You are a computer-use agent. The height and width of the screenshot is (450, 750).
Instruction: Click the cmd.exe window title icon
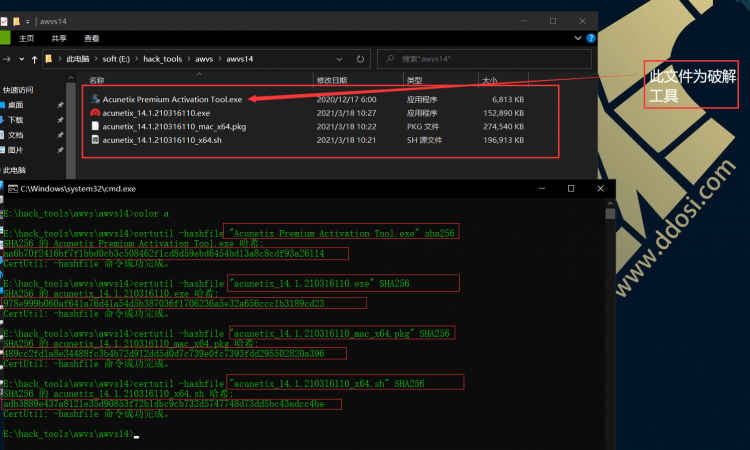point(13,189)
